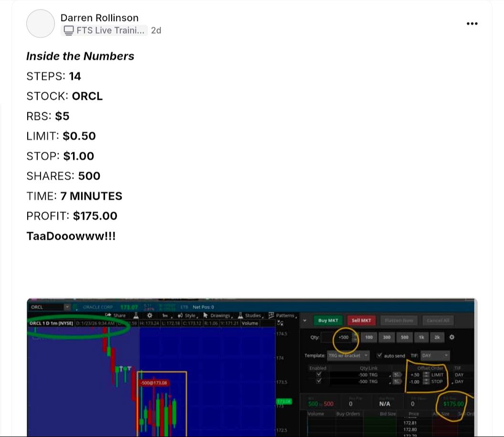
Task: Select the 100 quantity preset
Action: tap(368, 337)
